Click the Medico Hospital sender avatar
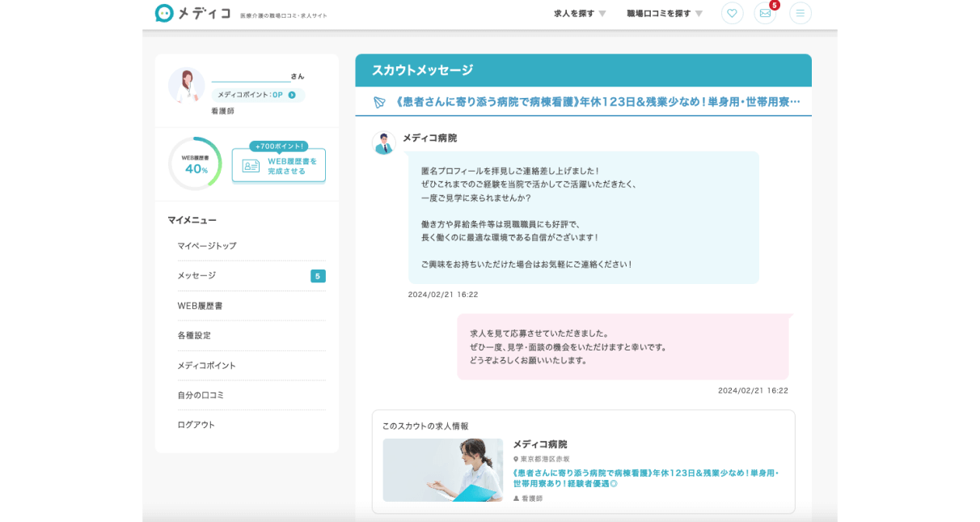 click(x=383, y=143)
